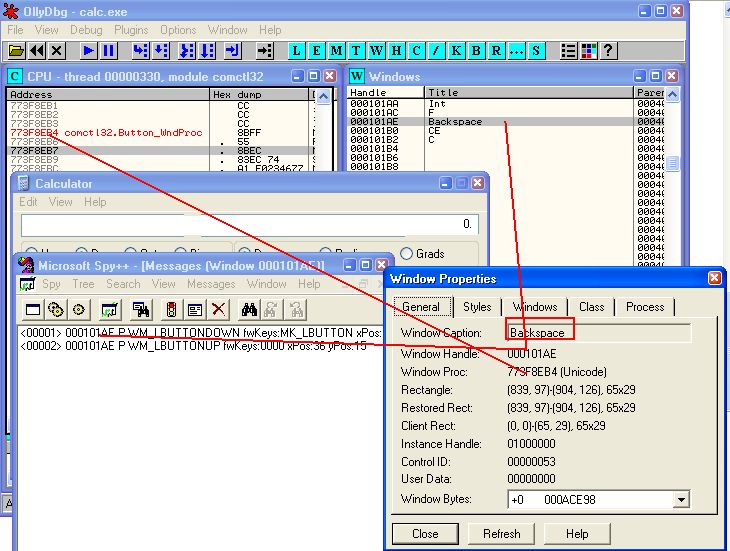730x551 pixels.
Task: Stop message logging with traffic light icon
Action: point(171,309)
